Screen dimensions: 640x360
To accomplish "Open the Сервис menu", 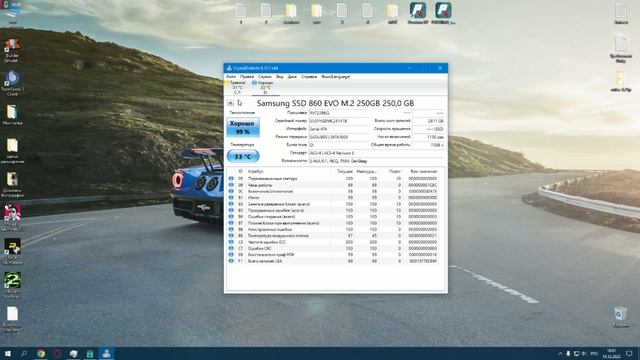I will click(265, 77).
